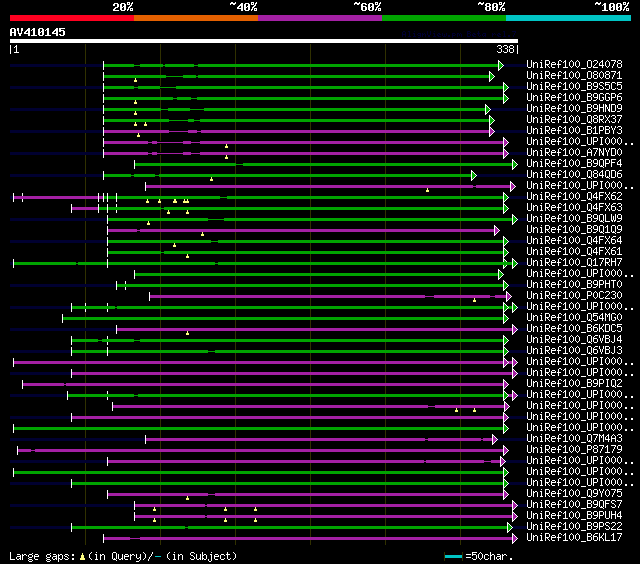Open the UniRef100_B9QLW9 label

click(574, 219)
